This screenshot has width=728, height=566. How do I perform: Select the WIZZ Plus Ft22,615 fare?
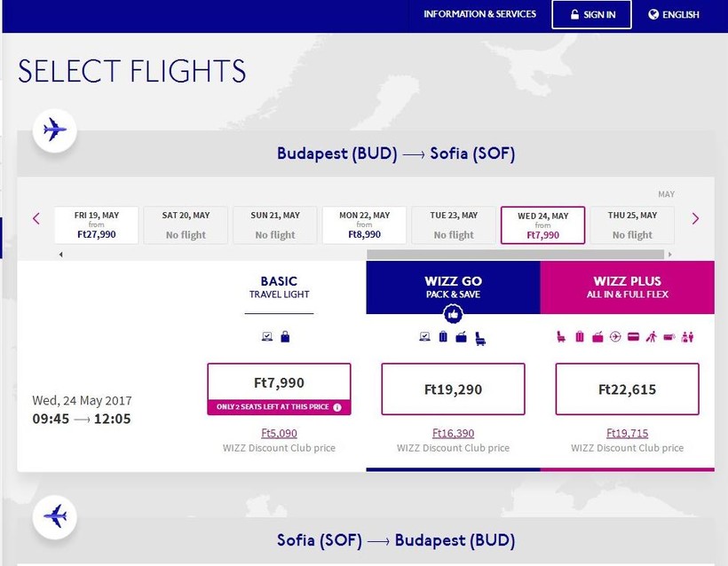tap(627, 389)
